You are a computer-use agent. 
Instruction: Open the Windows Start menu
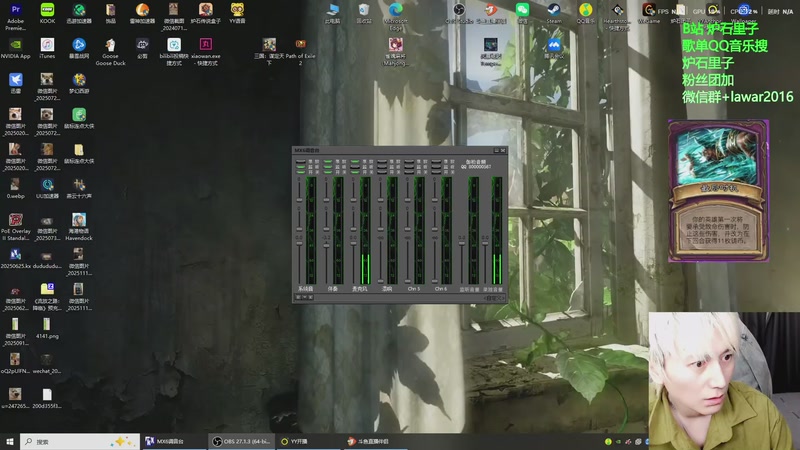(x=10, y=441)
